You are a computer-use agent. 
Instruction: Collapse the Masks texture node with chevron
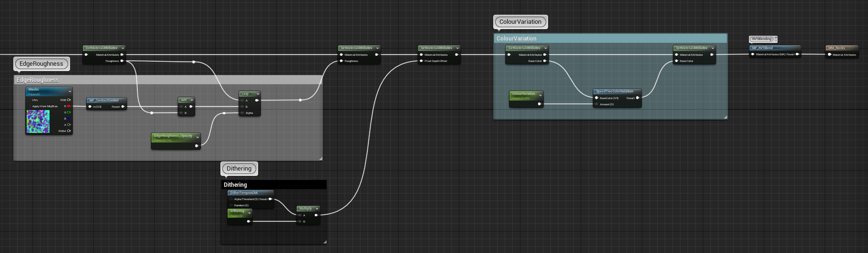pyautogui.click(x=70, y=91)
